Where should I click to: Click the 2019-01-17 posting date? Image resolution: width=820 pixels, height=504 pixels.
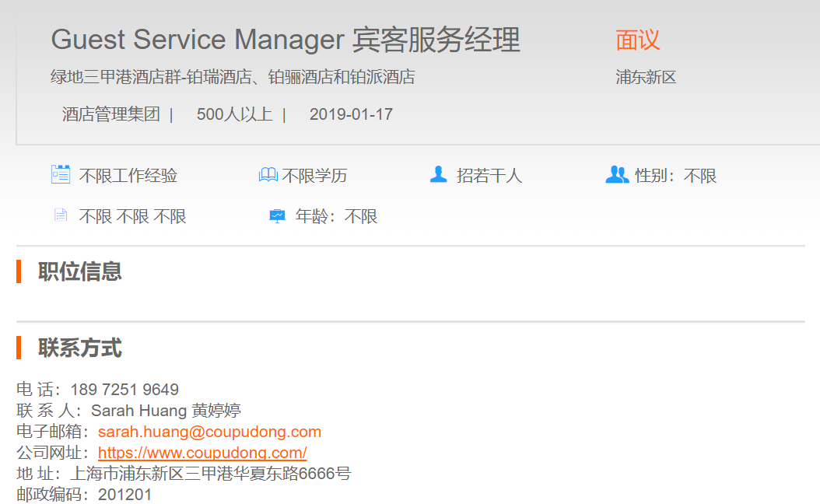(351, 114)
